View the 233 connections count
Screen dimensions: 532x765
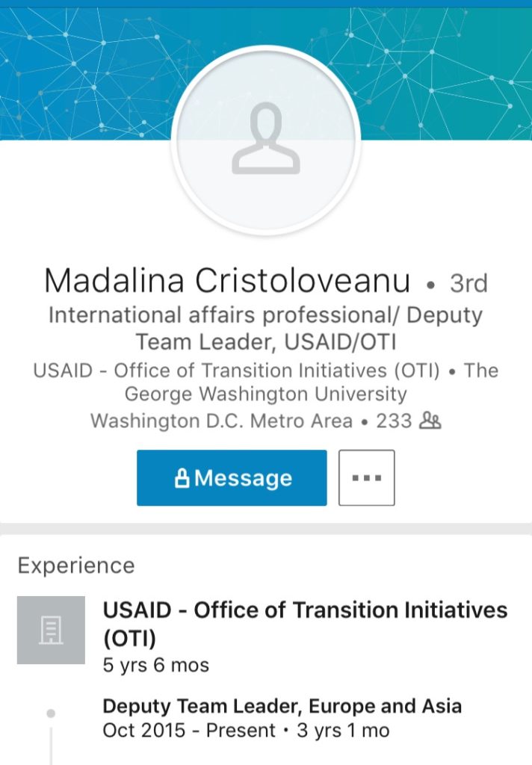pyautogui.click(x=394, y=421)
